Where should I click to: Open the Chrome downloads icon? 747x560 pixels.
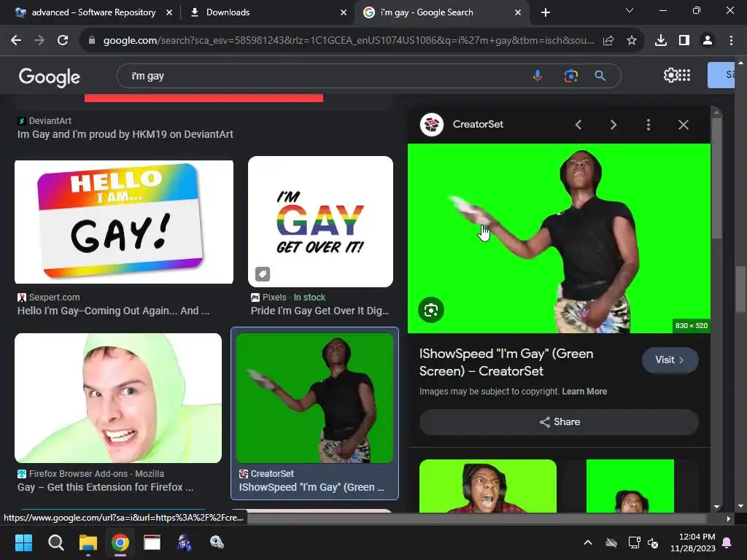click(x=661, y=41)
